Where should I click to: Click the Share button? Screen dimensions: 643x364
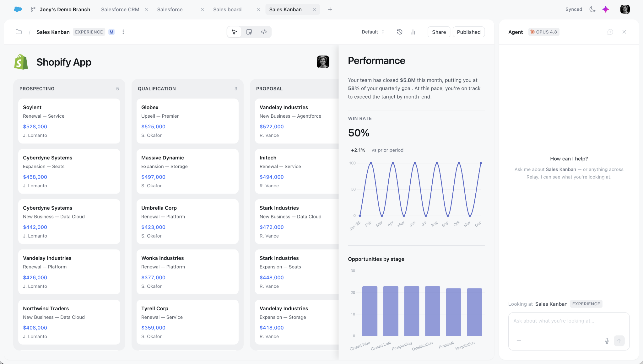coord(439,32)
